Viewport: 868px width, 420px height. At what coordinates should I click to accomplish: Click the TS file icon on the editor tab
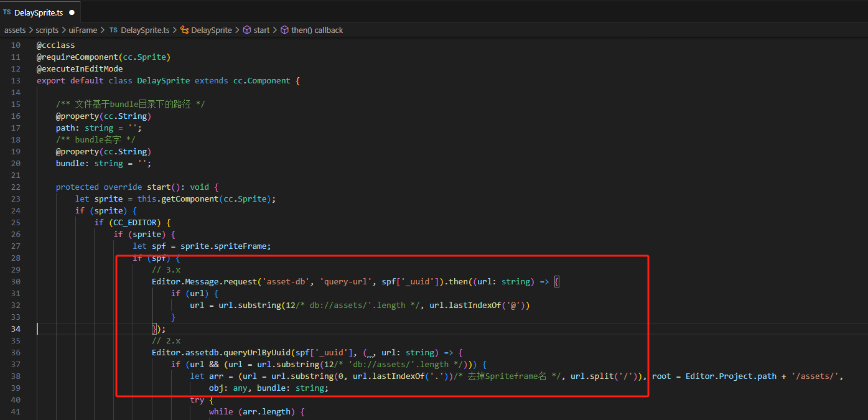[7, 12]
